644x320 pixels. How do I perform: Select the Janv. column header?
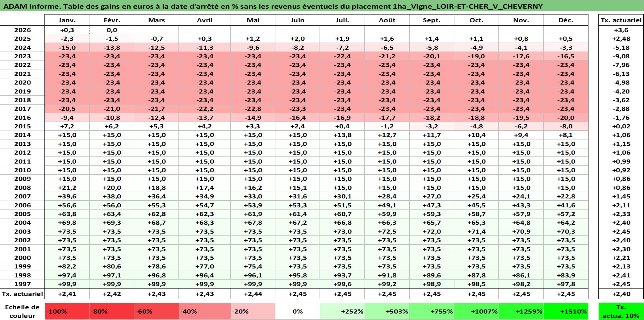coord(67,20)
